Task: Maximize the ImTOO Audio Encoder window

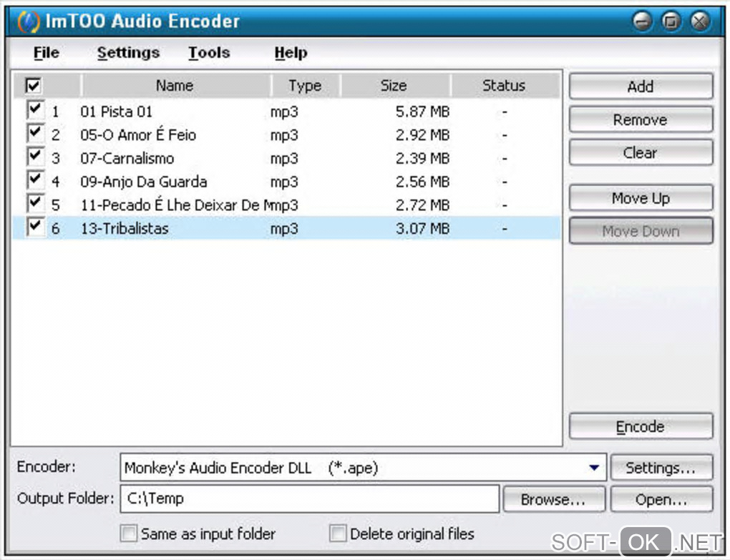Action: [x=671, y=21]
